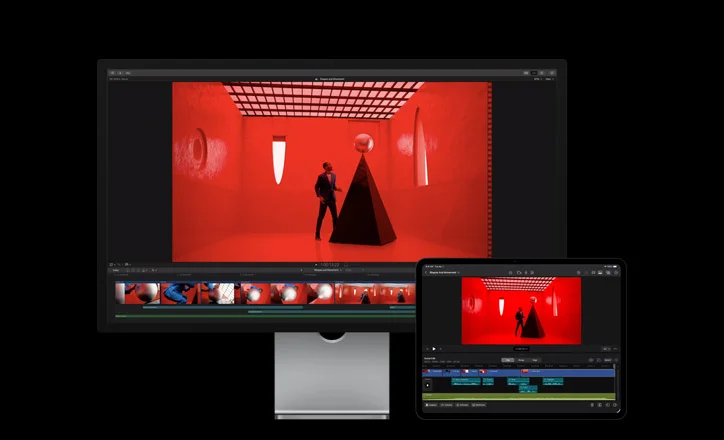Tap the microphone icon in the iPad bottom bar

pos(592,405)
